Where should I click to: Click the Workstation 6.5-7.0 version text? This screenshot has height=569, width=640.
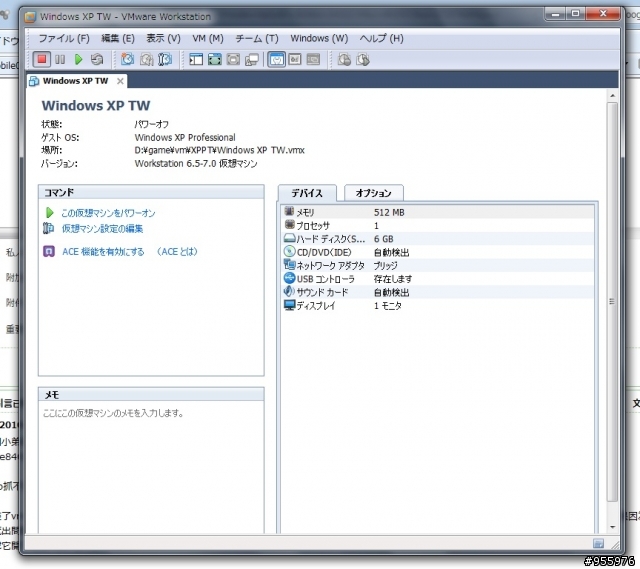196,164
